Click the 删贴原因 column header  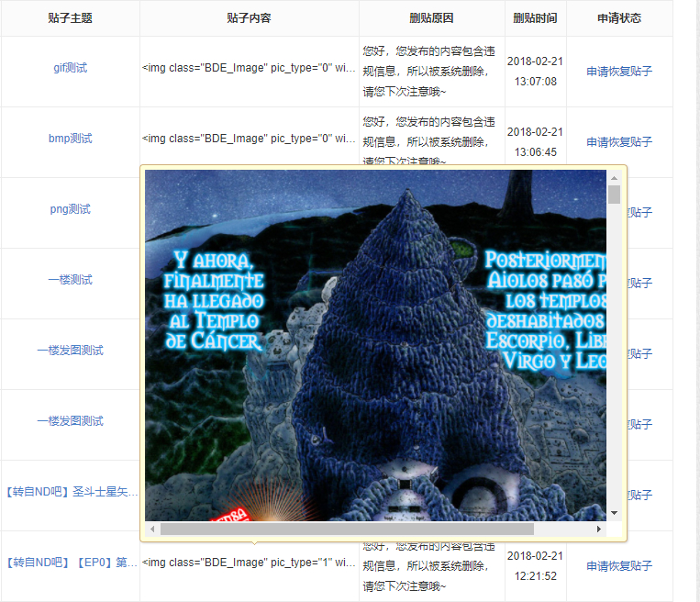pos(432,18)
